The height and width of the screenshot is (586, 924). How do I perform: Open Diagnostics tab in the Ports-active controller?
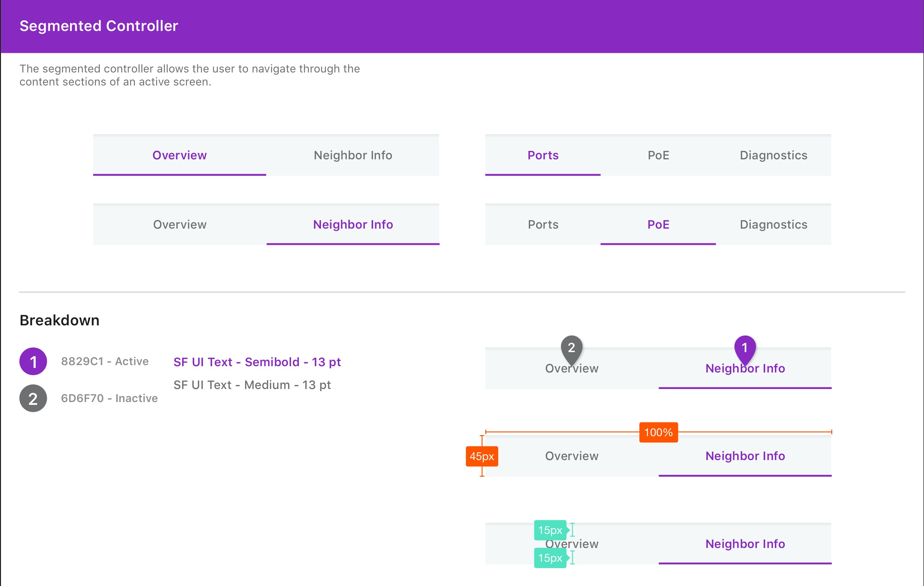pyautogui.click(x=774, y=155)
